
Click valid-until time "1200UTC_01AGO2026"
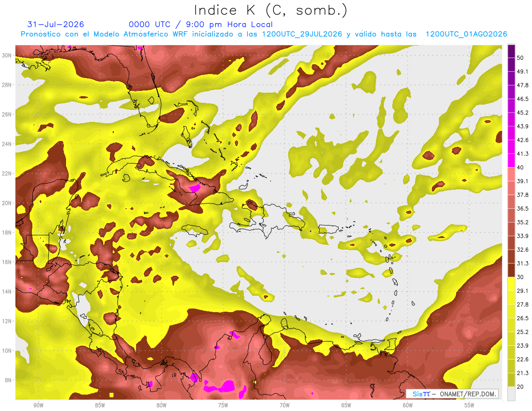(466, 34)
